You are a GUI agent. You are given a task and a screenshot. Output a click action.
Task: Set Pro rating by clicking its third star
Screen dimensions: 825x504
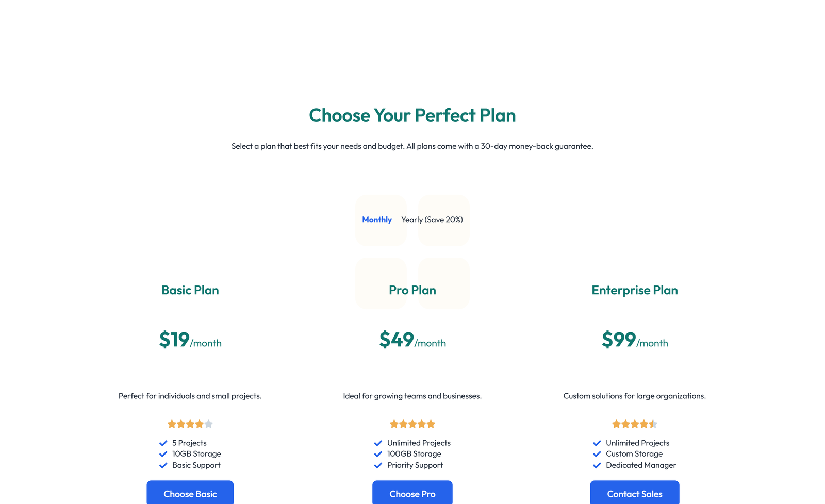pyautogui.click(x=412, y=424)
